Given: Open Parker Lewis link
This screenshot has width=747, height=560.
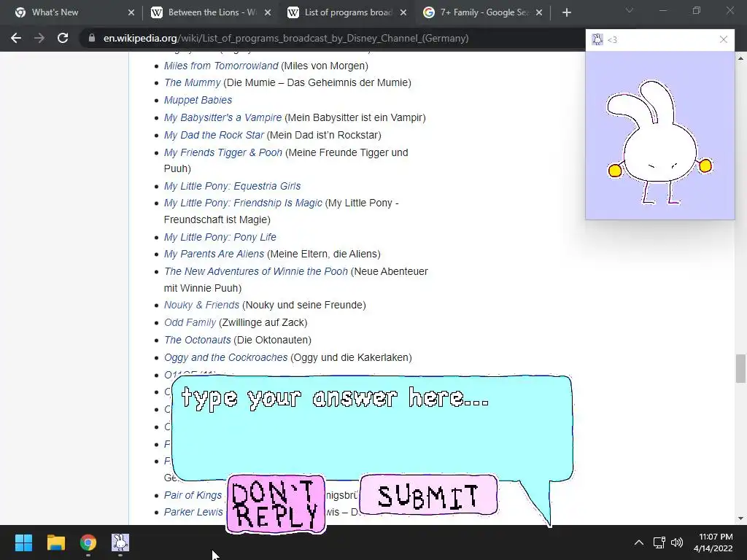Looking at the screenshot, I should (x=193, y=512).
